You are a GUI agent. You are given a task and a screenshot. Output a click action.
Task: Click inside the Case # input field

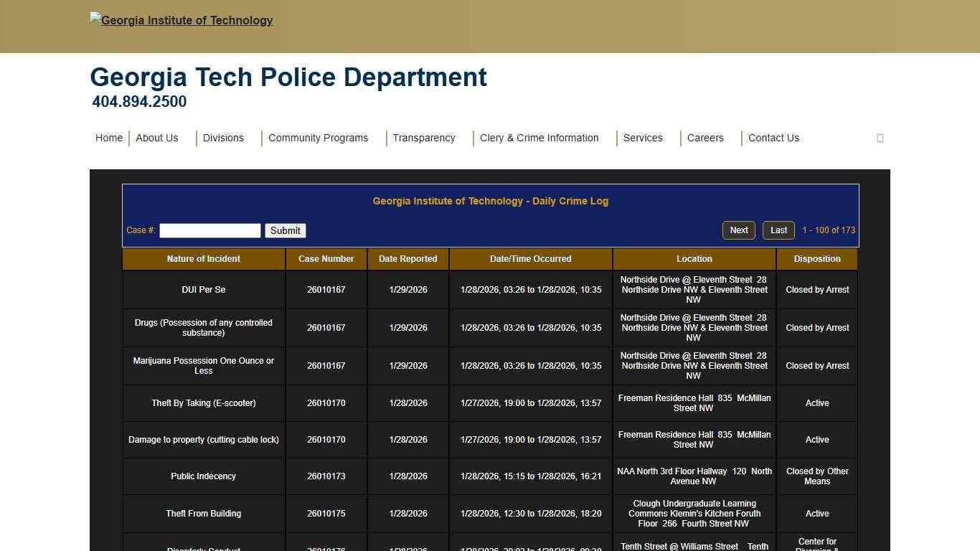pos(209,230)
